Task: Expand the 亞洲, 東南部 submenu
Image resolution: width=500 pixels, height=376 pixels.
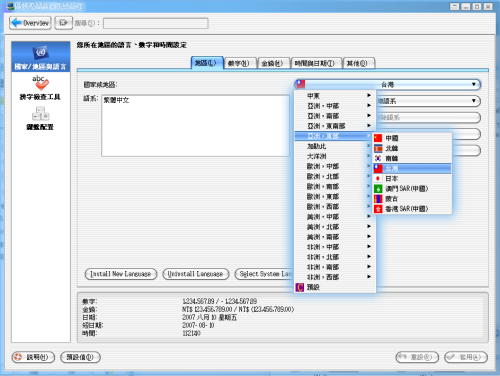Action: tap(335, 126)
